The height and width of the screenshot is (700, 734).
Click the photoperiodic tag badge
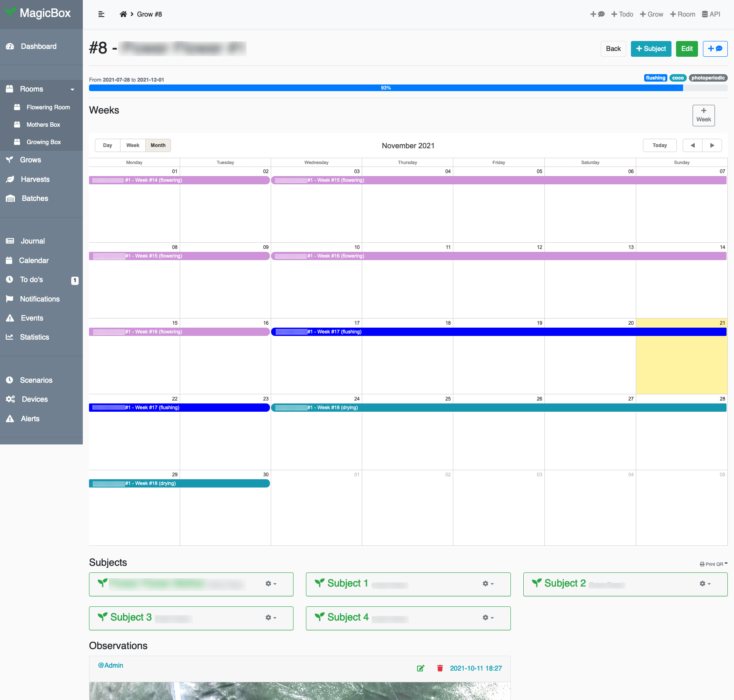pyautogui.click(x=708, y=78)
